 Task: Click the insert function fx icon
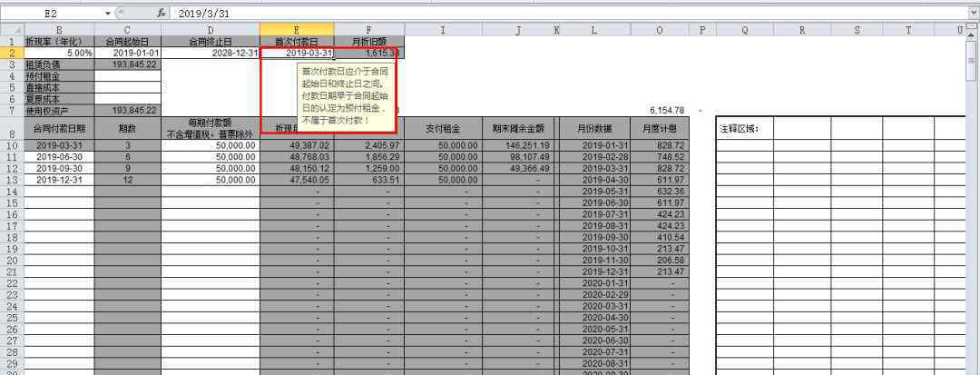[162, 13]
